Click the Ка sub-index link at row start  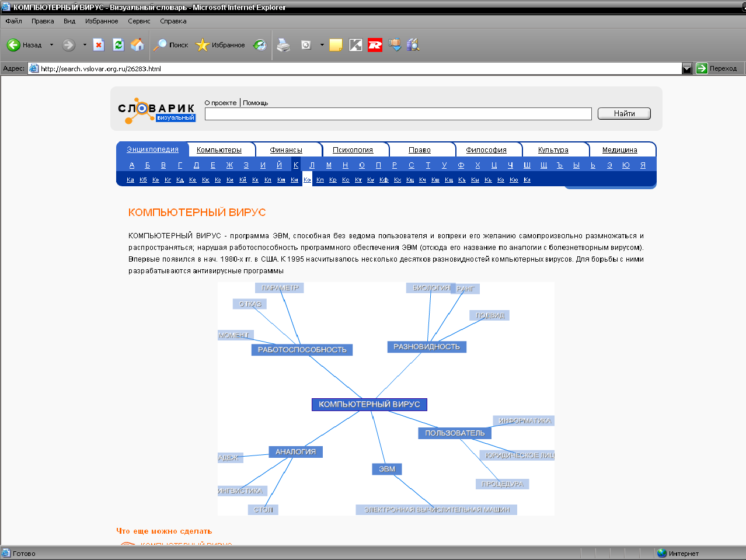130,180
